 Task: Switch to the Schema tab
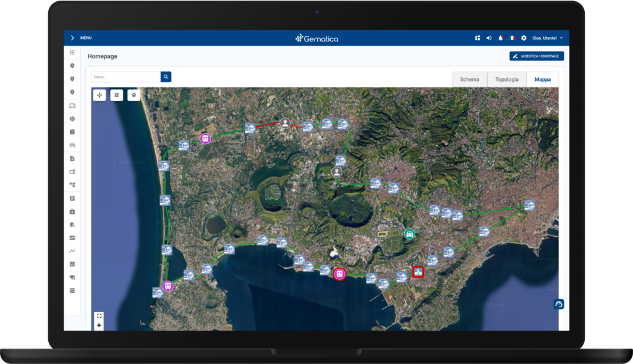tap(470, 80)
